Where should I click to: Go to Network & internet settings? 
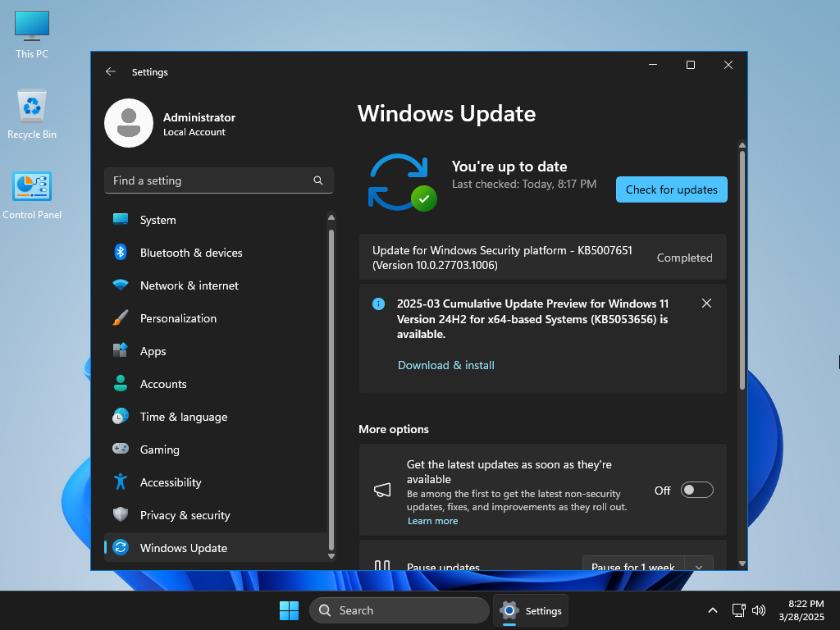point(216,285)
